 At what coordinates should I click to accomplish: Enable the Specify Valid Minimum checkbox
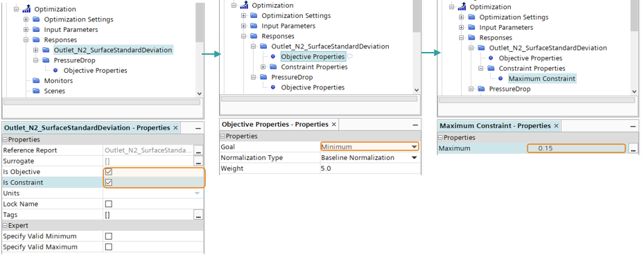click(109, 236)
